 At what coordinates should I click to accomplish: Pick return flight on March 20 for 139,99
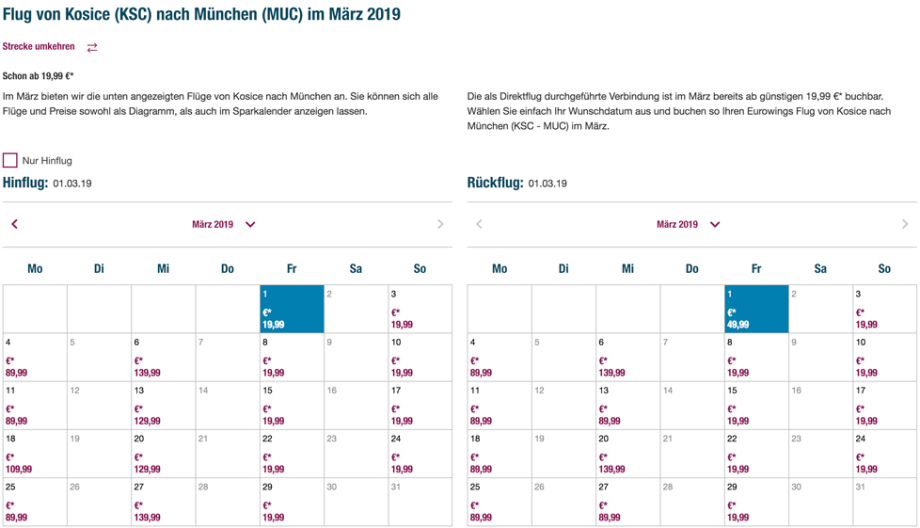tap(627, 454)
